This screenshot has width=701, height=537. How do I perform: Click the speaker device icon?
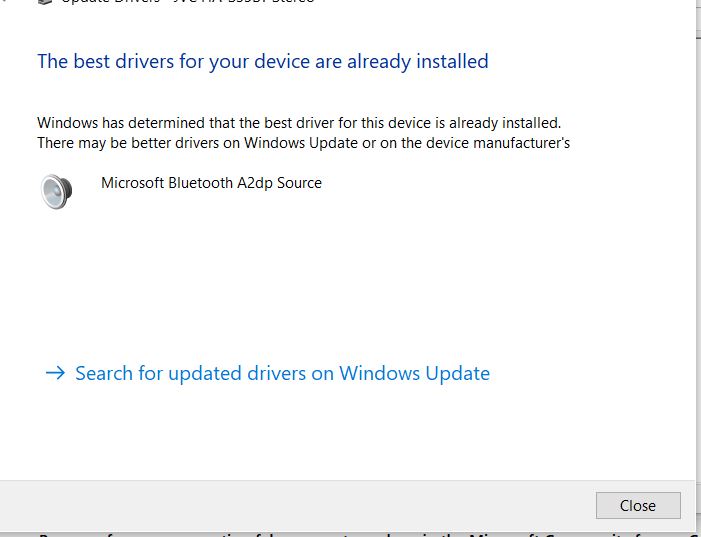pyautogui.click(x=56, y=191)
